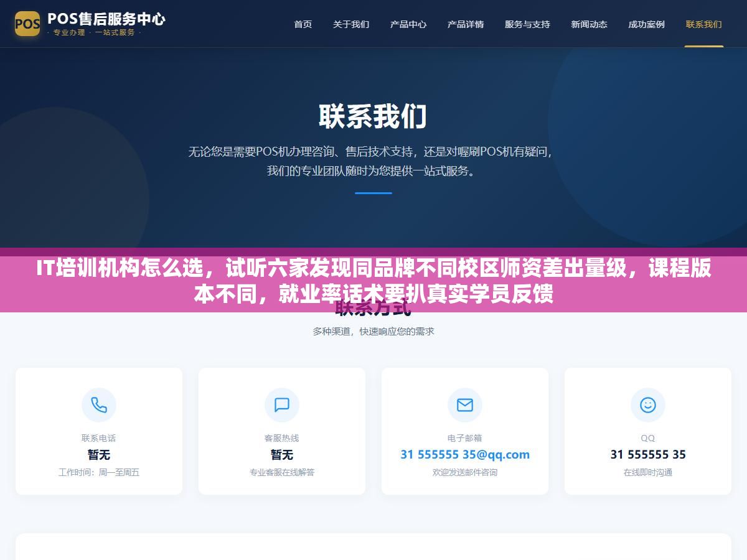Click the email 31 555555 35@qq.com
The width and height of the screenshot is (747, 560).
(x=465, y=454)
